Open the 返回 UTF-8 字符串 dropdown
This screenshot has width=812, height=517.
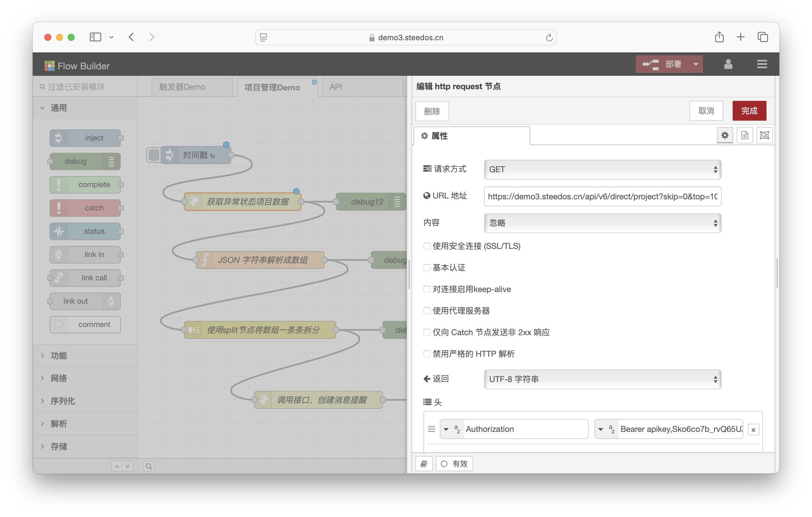[603, 379]
